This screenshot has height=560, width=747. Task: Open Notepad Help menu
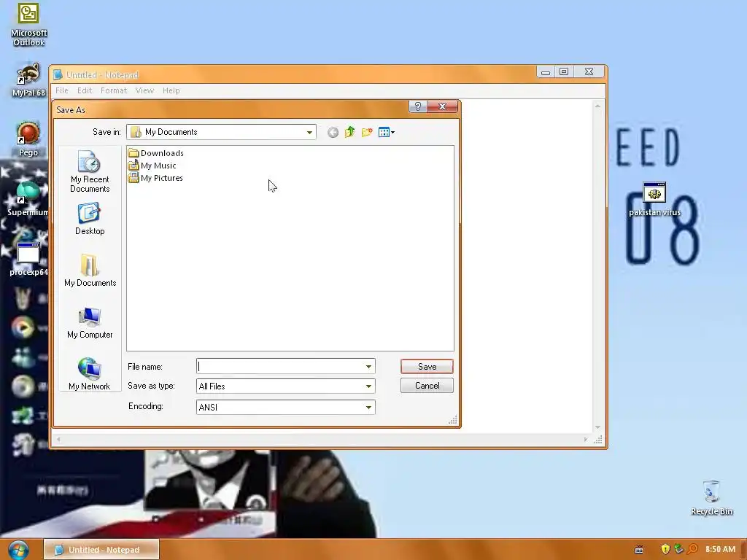coord(171,90)
